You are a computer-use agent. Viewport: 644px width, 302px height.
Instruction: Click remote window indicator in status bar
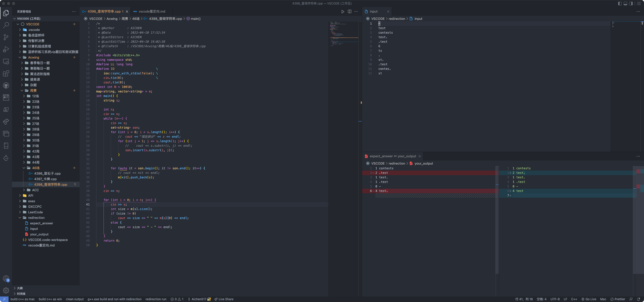[x=4, y=299]
